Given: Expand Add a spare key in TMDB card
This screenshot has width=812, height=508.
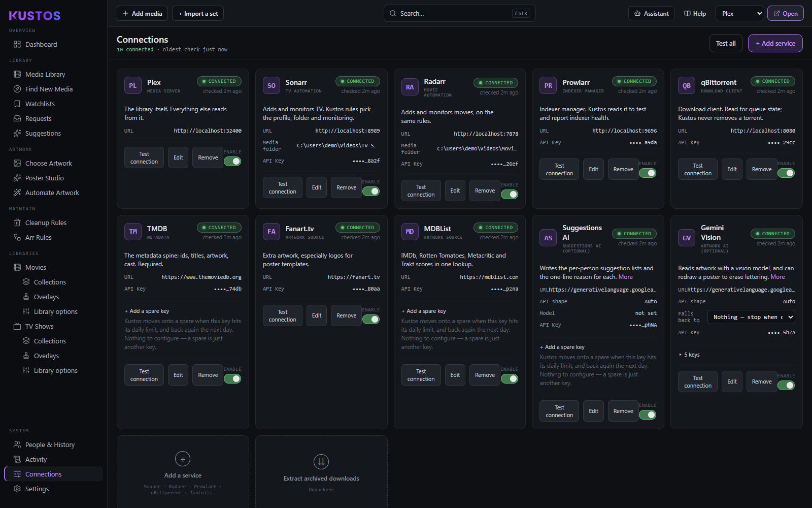Looking at the screenshot, I should tap(147, 311).
